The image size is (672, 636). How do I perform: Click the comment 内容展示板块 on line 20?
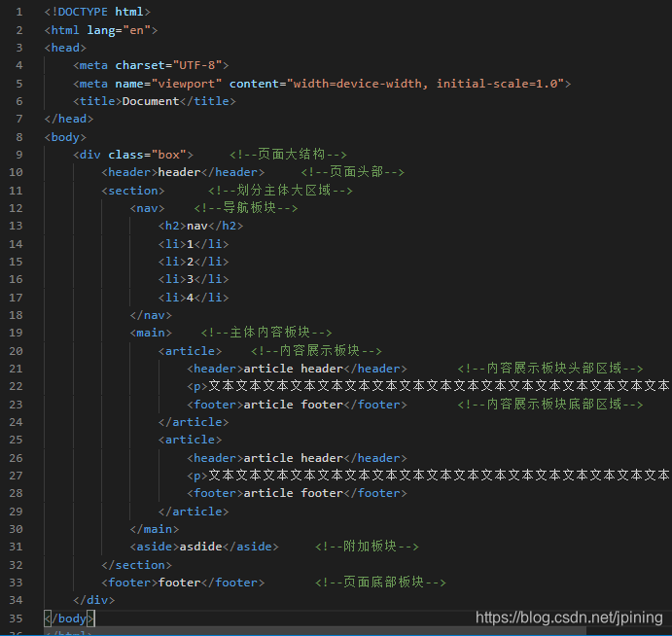tap(316, 351)
